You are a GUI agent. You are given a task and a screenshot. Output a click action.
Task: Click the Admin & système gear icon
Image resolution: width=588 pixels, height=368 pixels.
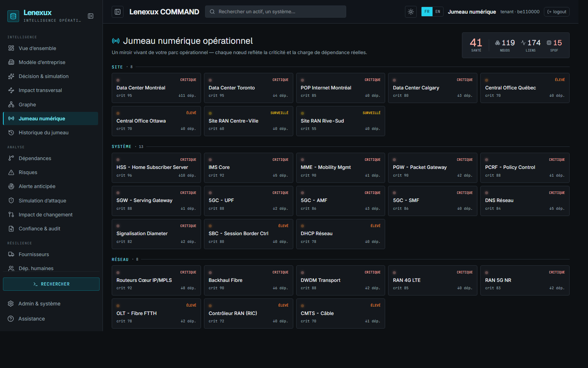(11, 304)
